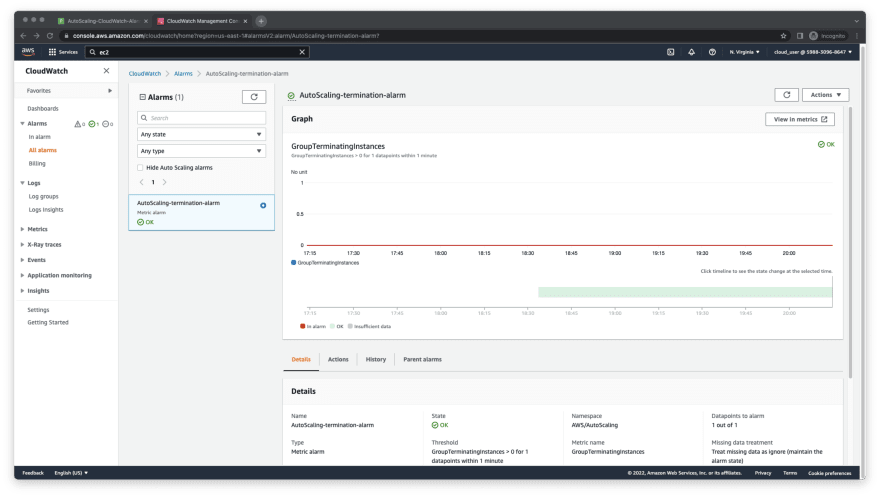Close the AutoScaling-CloudWatch browser tab
The height and width of the screenshot is (497, 880).
pos(146,21)
